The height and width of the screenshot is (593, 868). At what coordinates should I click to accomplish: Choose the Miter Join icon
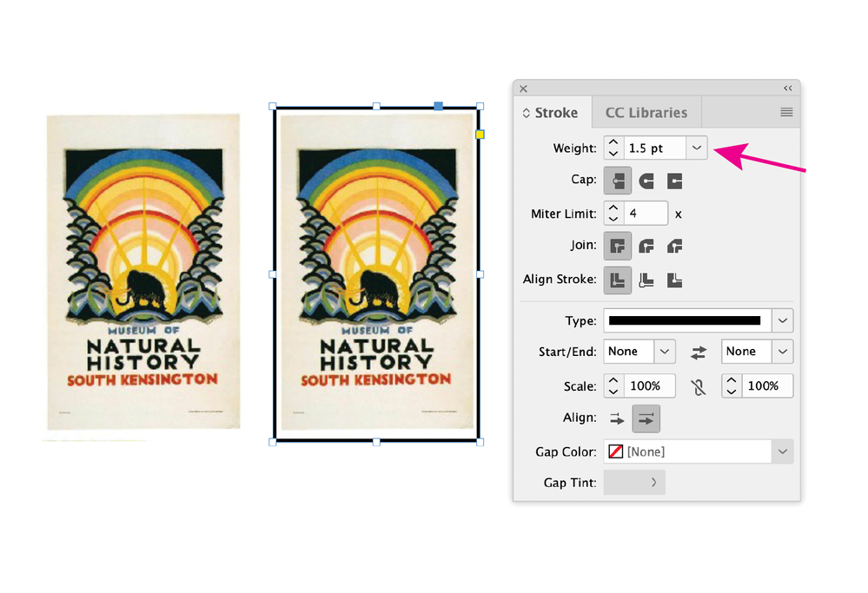(617, 247)
